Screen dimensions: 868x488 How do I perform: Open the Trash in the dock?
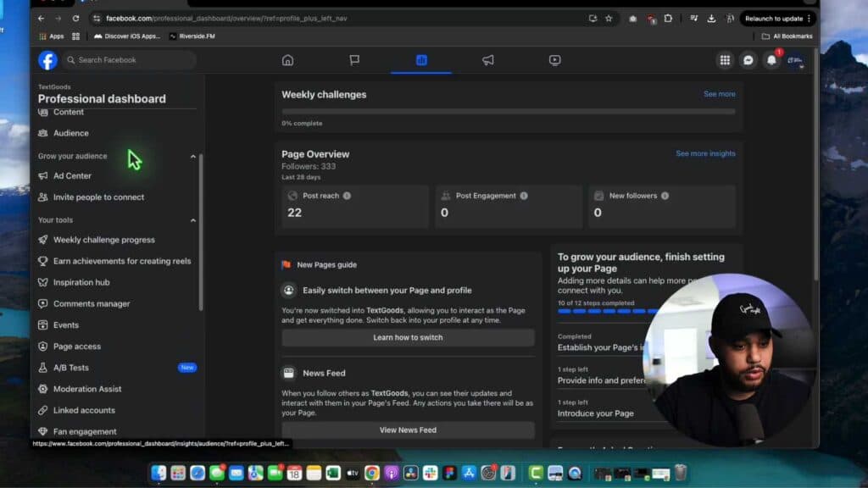pos(681,473)
